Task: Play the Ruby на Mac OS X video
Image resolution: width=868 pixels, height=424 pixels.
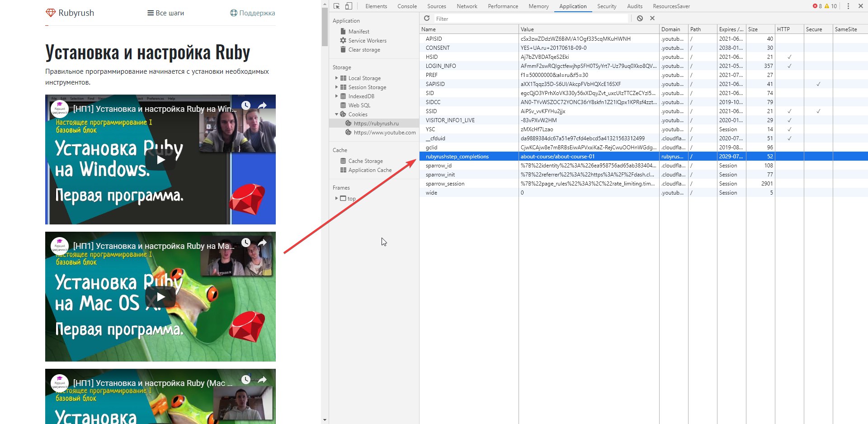Action: [160, 297]
